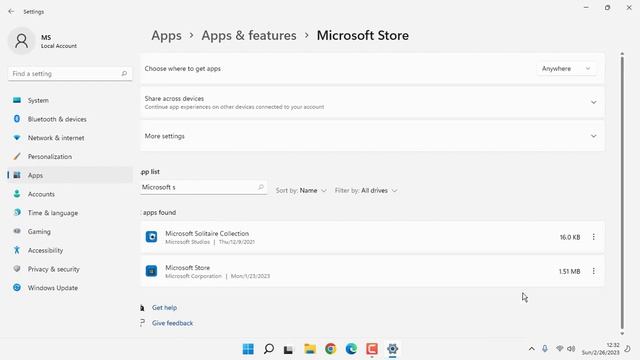Click the red app icon on the taskbar
This screenshot has width=640, height=360.
372,349
